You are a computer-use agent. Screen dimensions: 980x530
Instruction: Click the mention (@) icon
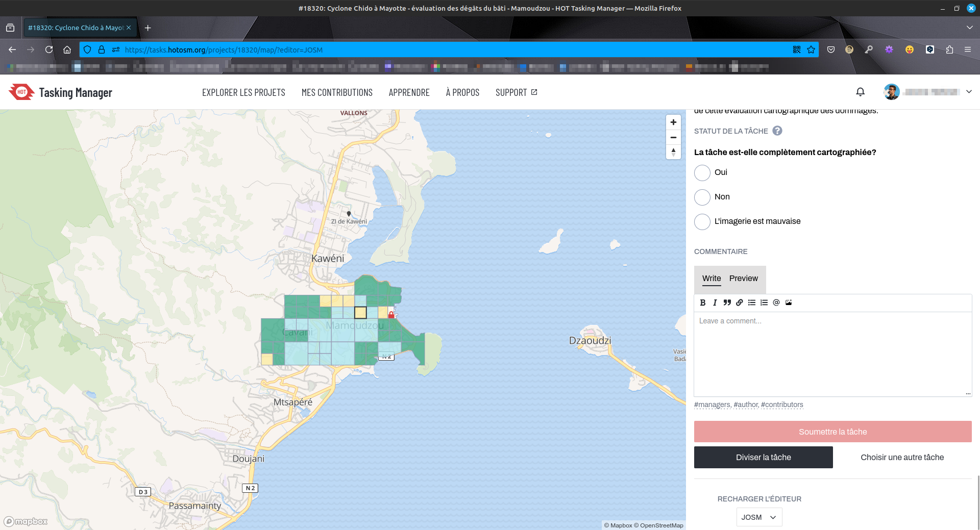(x=776, y=302)
